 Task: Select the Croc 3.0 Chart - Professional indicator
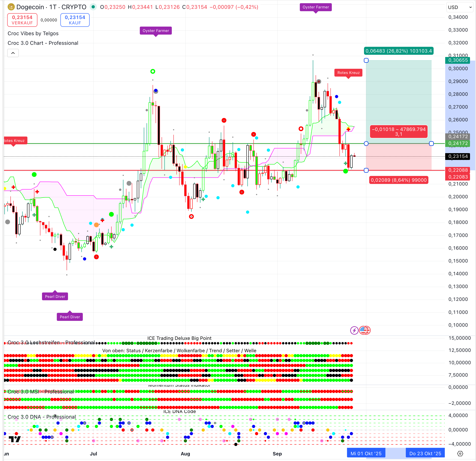(x=43, y=43)
